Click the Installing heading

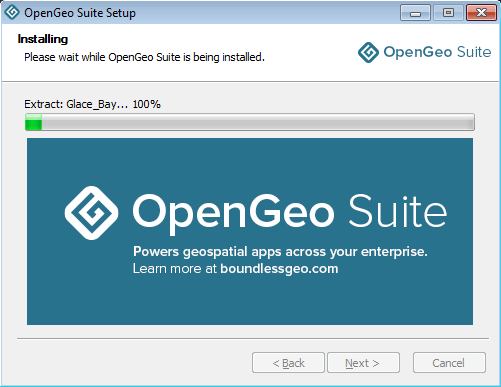coord(43,39)
